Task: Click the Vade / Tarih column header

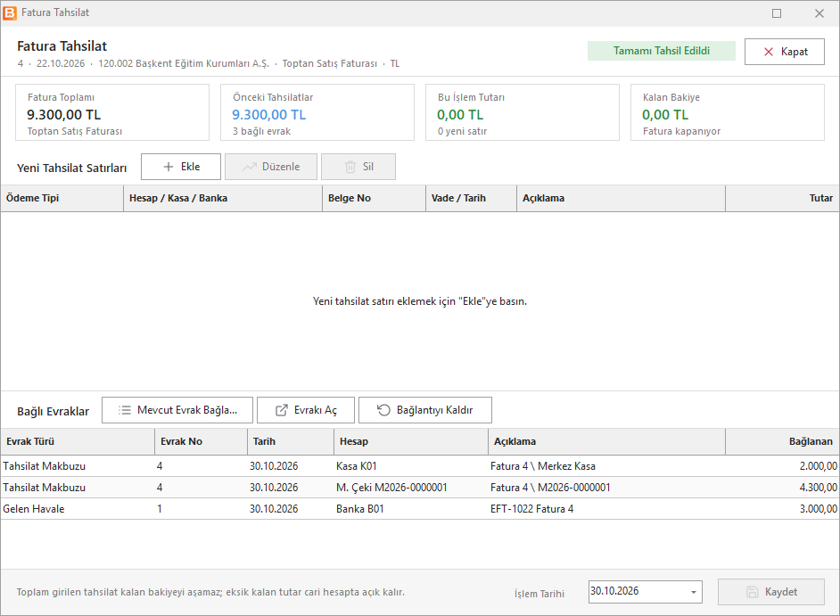Action: (x=472, y=198)
